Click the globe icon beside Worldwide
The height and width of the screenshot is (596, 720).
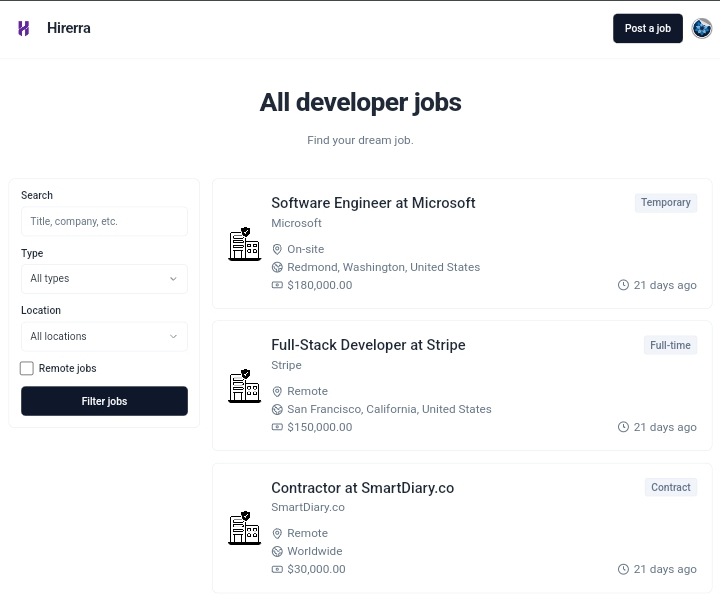pos(278,551)
